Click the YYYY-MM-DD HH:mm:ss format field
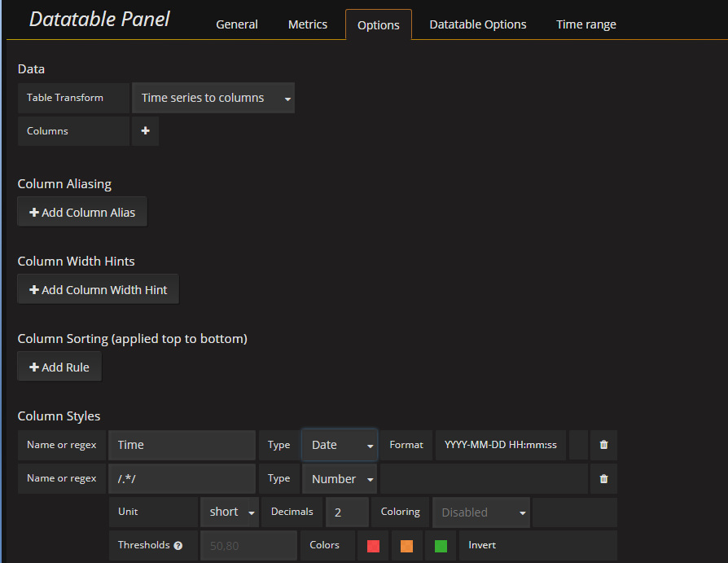 click(x=500, y=445)
